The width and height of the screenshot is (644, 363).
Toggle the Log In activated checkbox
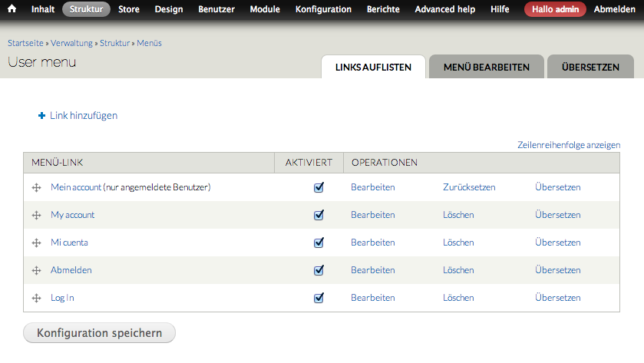pyautogui.click(x=319, y=298)
